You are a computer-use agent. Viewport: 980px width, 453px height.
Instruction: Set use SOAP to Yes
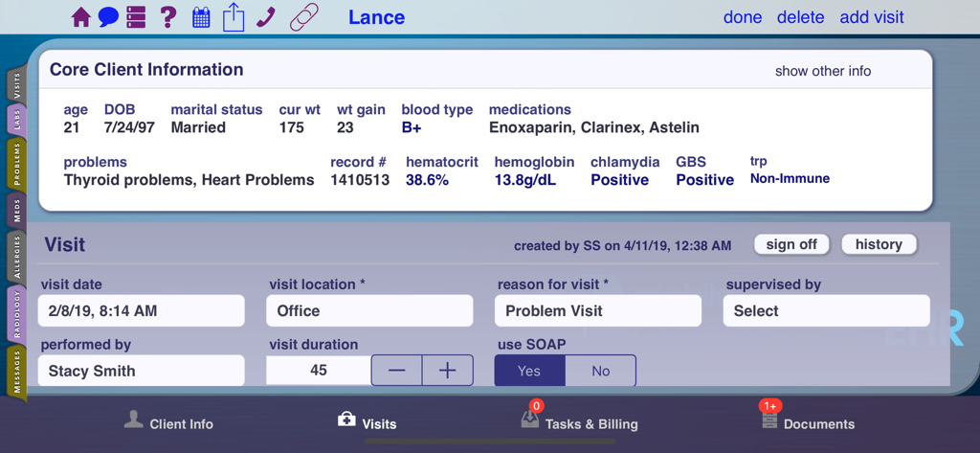coord(529,371)
